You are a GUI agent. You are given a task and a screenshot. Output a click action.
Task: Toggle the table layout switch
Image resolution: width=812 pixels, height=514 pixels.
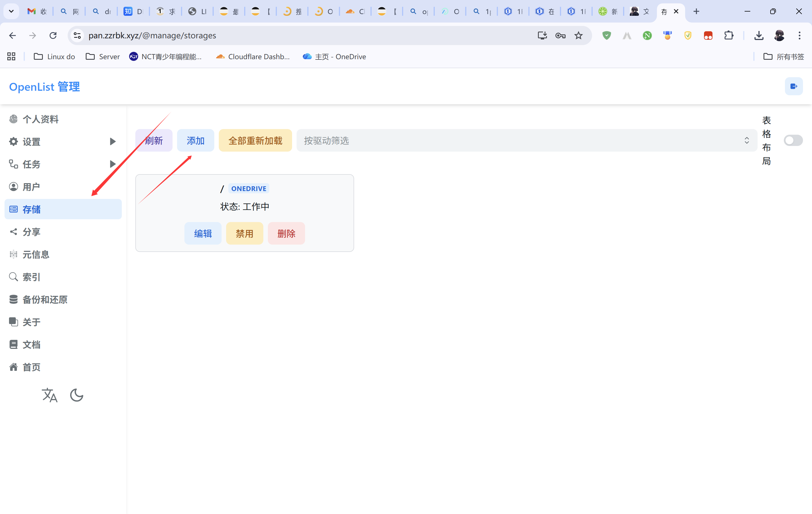[x=793, y=140]
